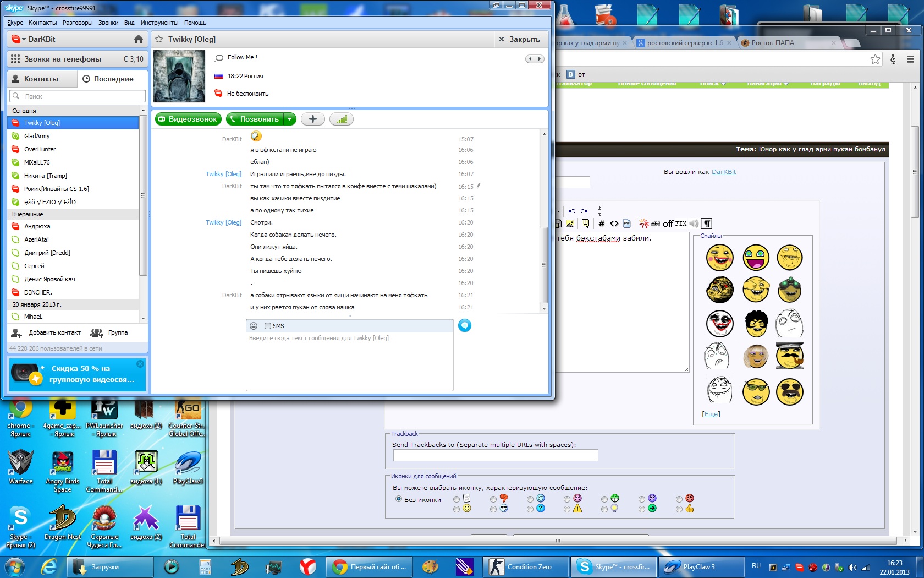Screen dimensions: 924x578
Task: Click the Видеозвонок button
Action: tap(188, 119)
